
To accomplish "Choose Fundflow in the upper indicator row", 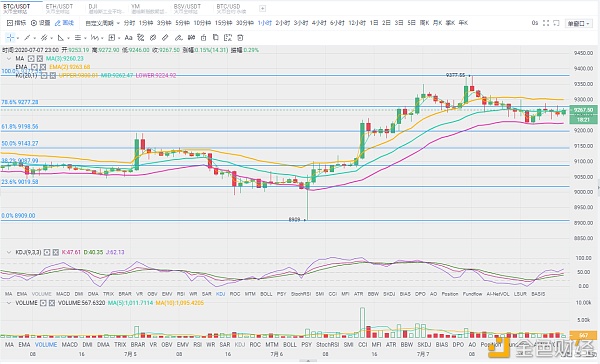I will click(x=472, y=294).
